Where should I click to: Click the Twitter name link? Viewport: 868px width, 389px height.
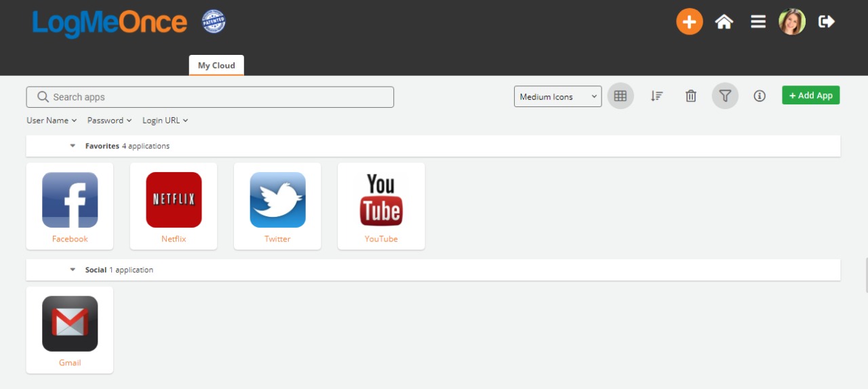click(277, 239)
